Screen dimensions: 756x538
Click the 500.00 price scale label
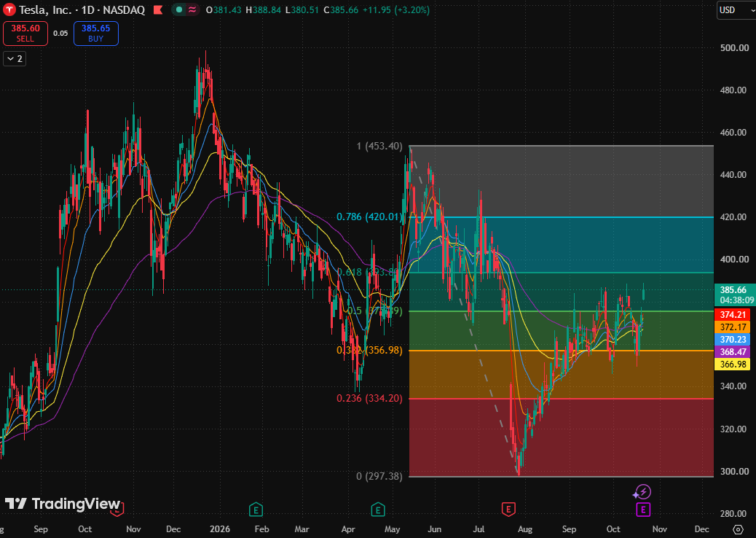pos(734,48)
